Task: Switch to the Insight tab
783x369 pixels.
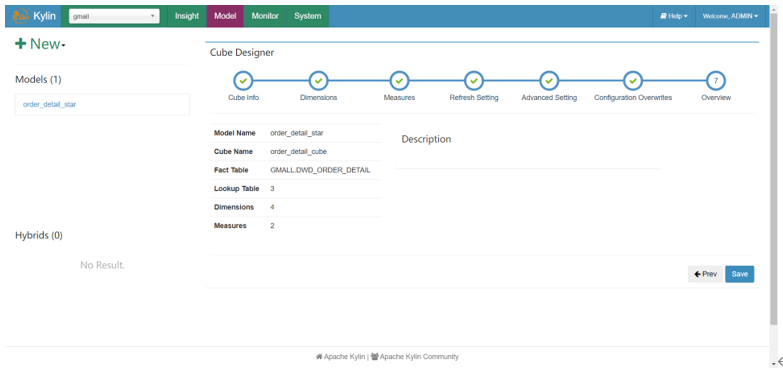Action: coord(187,16)
